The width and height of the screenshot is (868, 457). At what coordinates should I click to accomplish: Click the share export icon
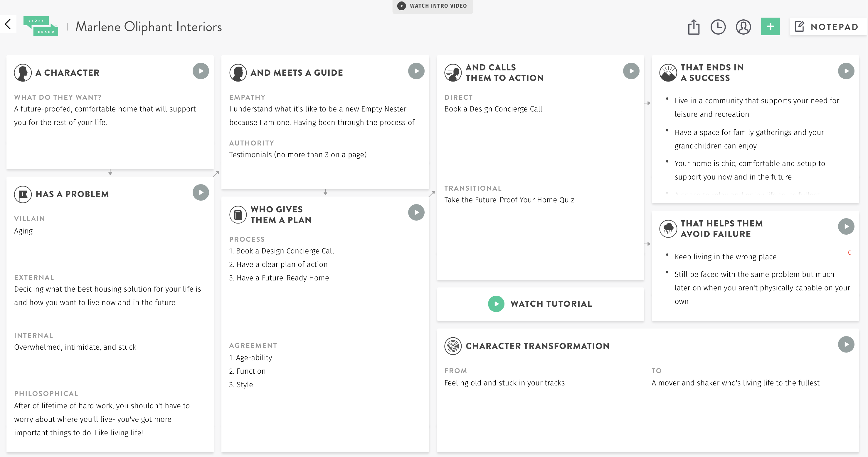pyautogui.click(x=694, y=27)
